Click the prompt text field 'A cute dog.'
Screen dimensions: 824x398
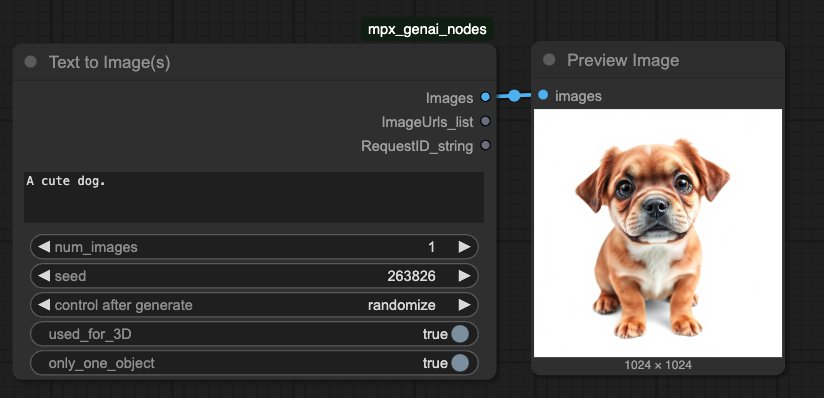[x=254, y=197]
